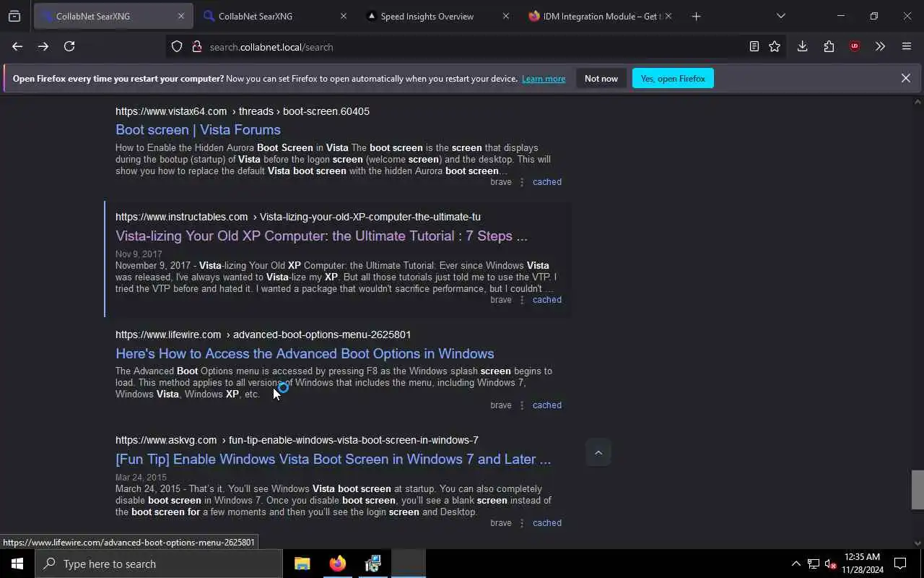Viewport: 924px width, 578px height.
Task: List all tabs dropdown arrow
Action: 780,16
